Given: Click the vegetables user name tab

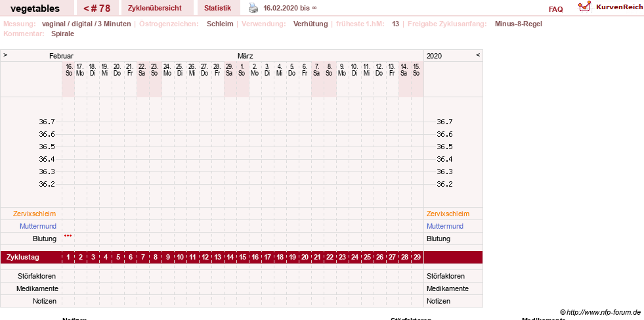Looking at the screenshot, I should (35, 9).
